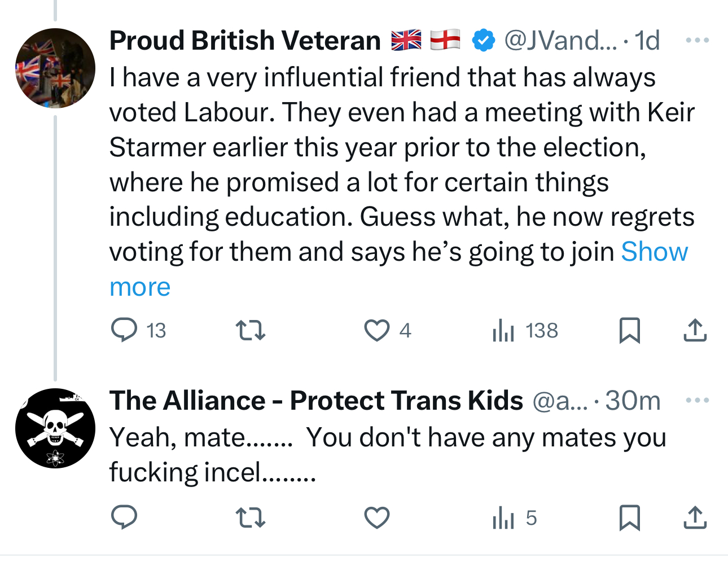The height and width of the screenshot is (570, 728).
Task: Open more options for first tweet
Action: click(697, 41)
